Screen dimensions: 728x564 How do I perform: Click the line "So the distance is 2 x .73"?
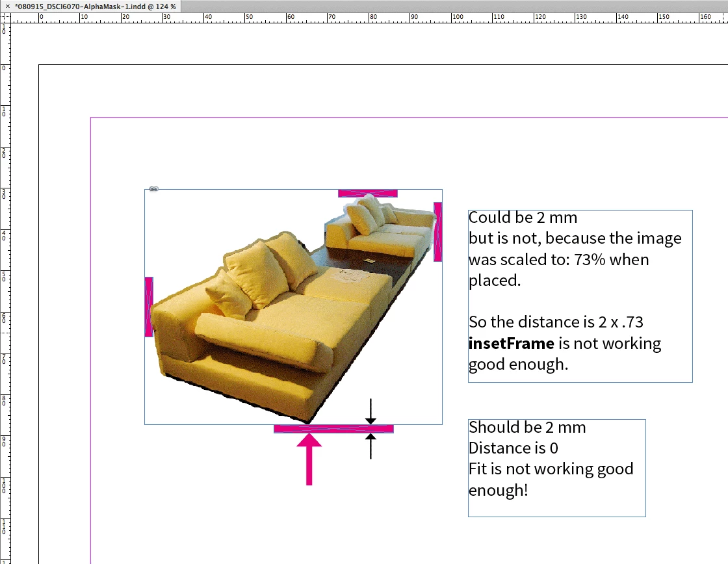click(x=556, y=322)
